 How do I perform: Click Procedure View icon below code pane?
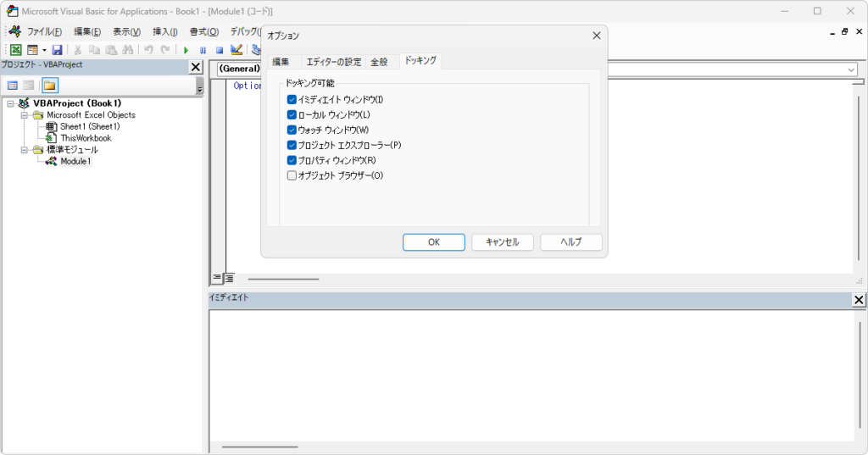[217, 278]
